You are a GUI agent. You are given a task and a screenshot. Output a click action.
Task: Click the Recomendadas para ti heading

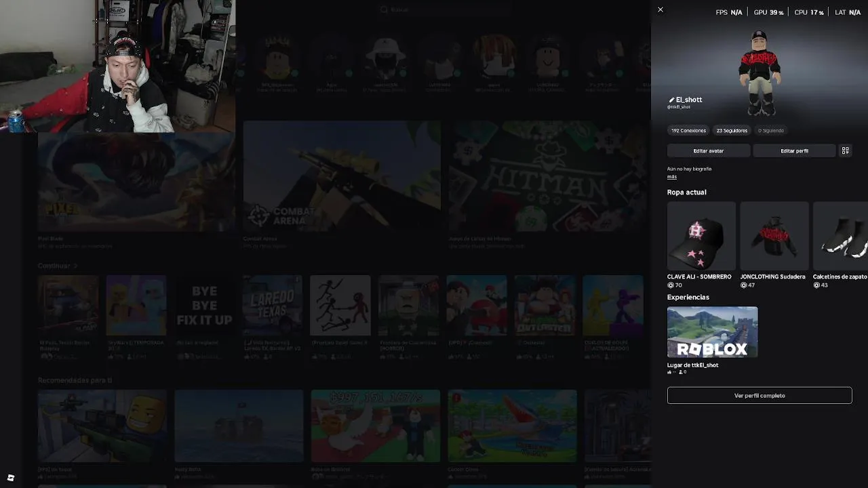point(75,380)
